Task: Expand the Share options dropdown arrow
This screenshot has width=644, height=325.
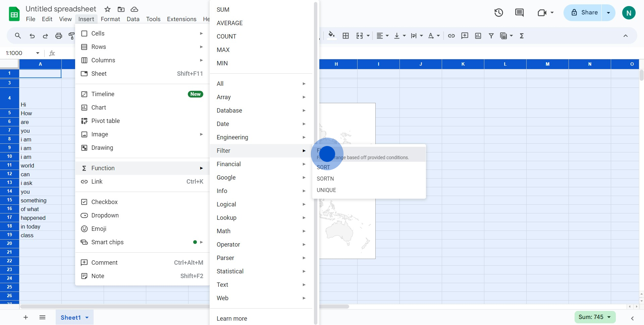Action: [x=608, y=13]
